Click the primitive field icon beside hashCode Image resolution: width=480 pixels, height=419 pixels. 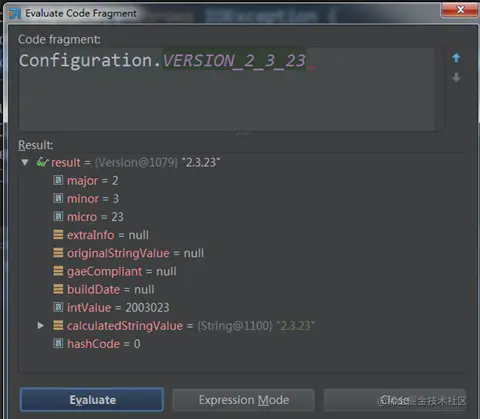(58, 343)
